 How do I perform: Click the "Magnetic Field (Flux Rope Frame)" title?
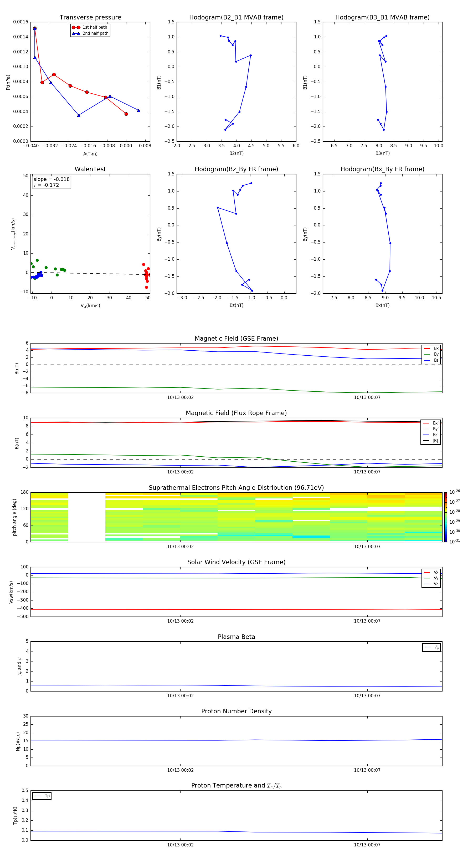236,413
